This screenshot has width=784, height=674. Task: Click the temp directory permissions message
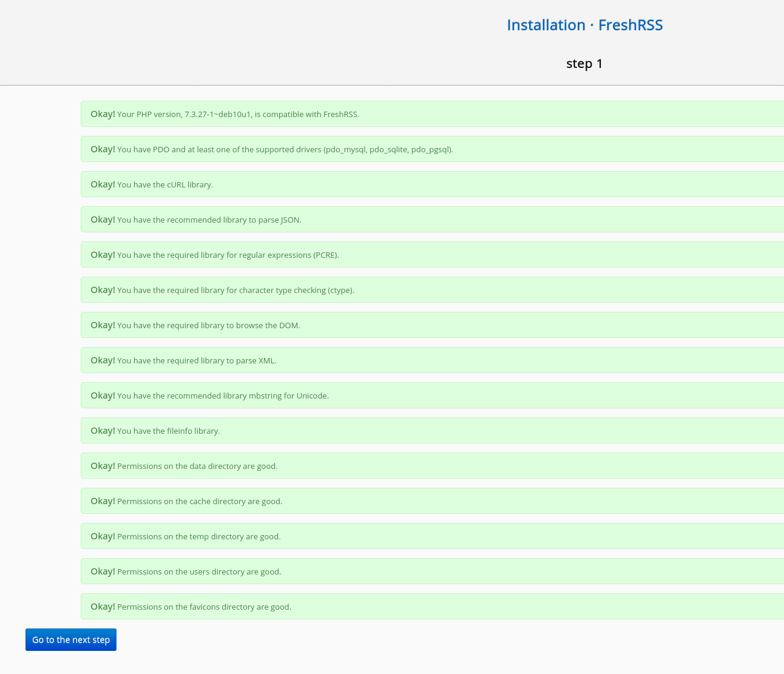tap(432, 536)
